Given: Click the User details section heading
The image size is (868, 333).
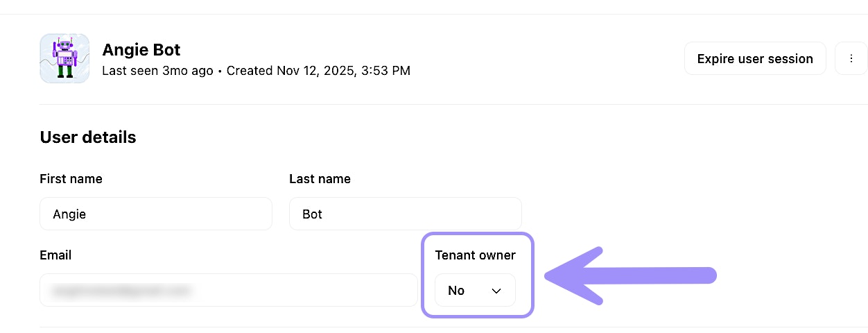Looking at the screenshot, I should [88, 137].
